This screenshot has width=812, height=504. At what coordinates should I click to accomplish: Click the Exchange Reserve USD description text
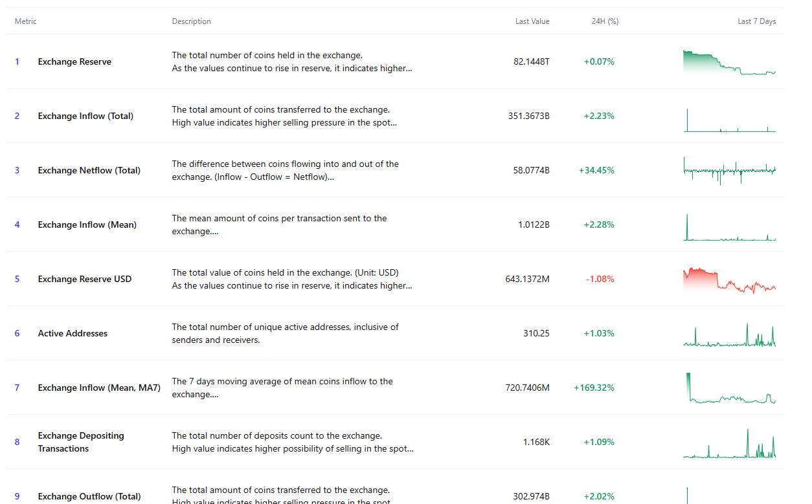point(291,279)
